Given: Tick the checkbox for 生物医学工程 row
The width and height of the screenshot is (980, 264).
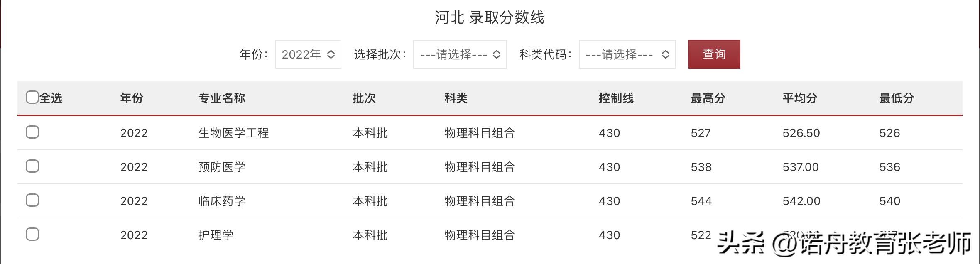Looking at the screenshot, I should (32, 132).
